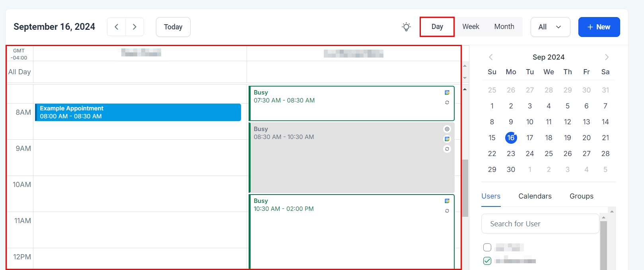Open the All filter dropdown

pos(551,27)
